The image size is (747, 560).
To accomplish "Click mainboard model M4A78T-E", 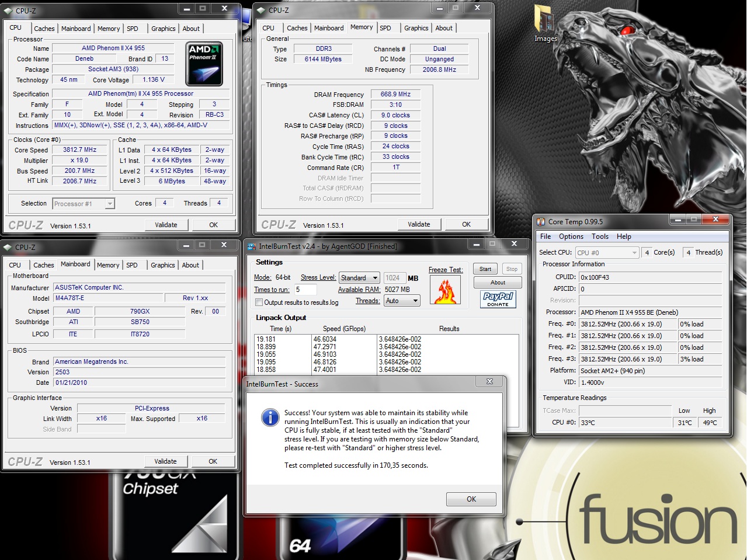I will pyautogui.click(x=108, y=298).
